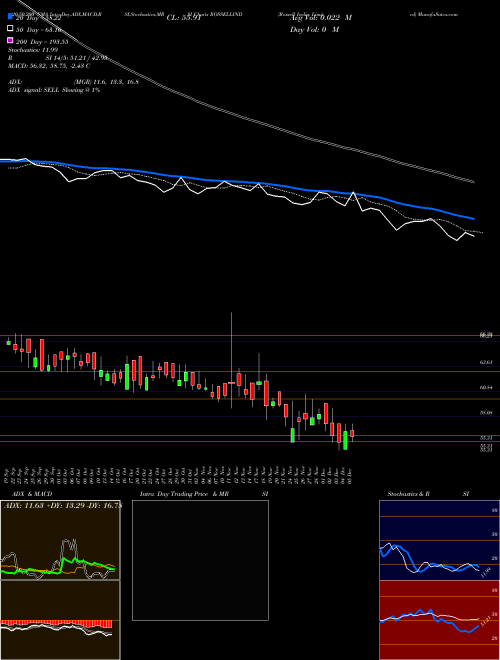Select the ADX: 11.63 +DY: 13.29 header

[62, 506]
